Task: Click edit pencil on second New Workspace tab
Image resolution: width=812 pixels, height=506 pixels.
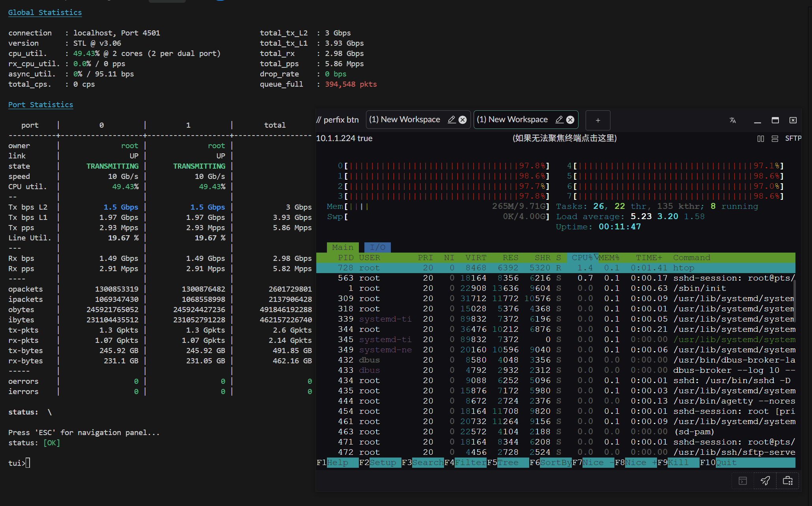Action: pyautogui.click(x=559, y=120)
